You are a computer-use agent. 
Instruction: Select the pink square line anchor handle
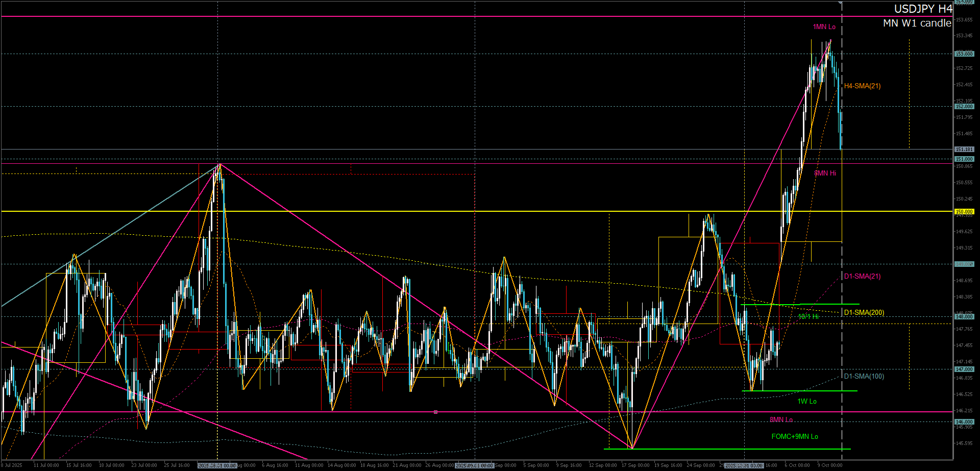(x=435, y=412)
